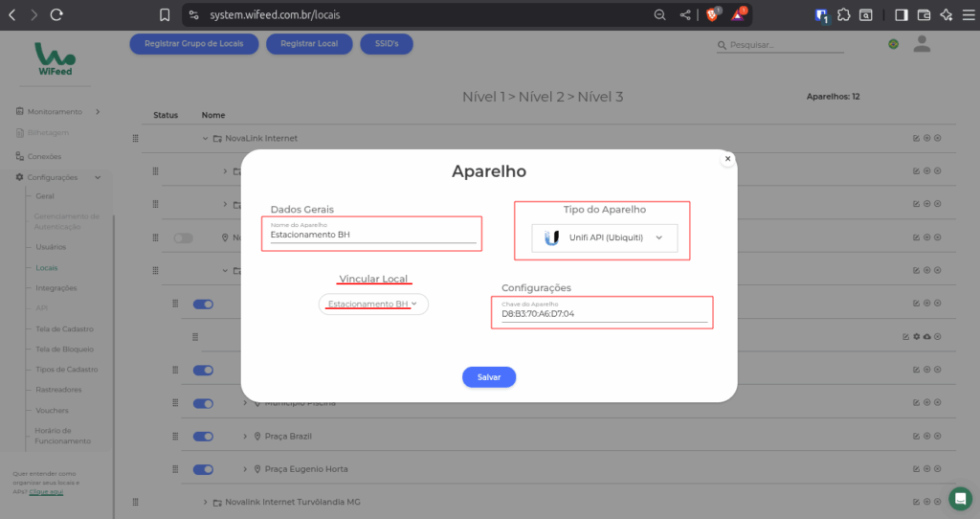Toggle the switch for Praça Brazil
The image size is (980, 519).
click(x=203, y=436)
